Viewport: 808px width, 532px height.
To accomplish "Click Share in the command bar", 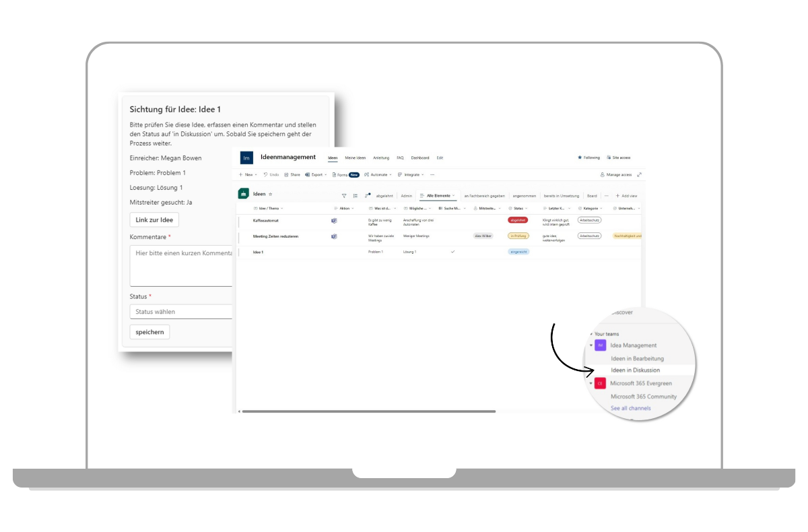I will (292, 174).
